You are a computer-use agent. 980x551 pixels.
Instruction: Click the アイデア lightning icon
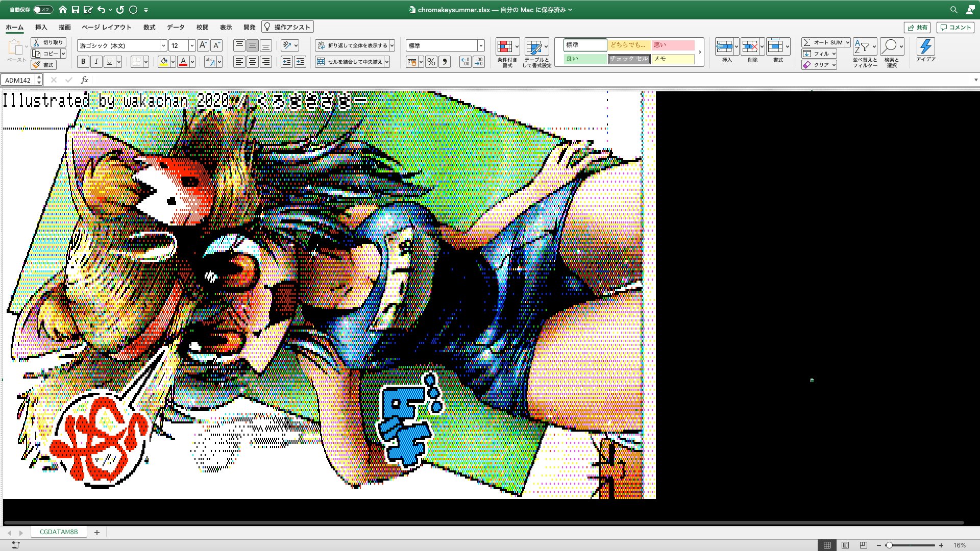pyautogui.click(x=925, y=46)
